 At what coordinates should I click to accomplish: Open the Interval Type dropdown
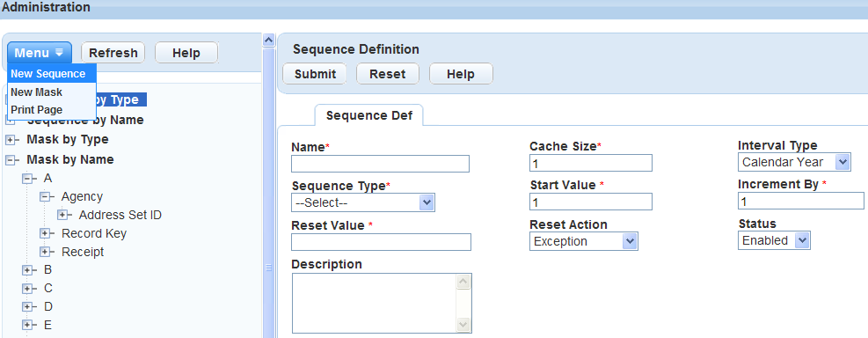click(794, 162)
